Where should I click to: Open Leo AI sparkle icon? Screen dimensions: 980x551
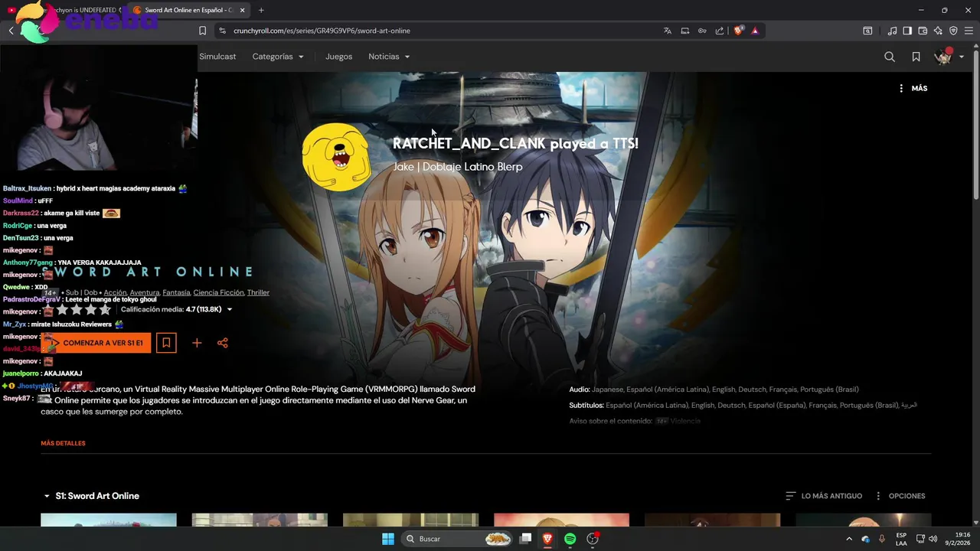pyautogui.click(x=938, y=31)
